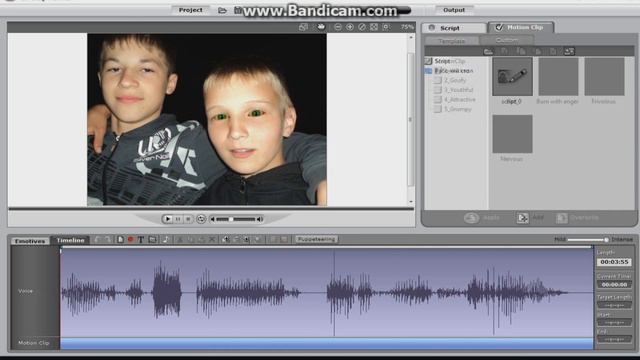Click the volume slider under preview
640x360 pixels.
[236, 219]
